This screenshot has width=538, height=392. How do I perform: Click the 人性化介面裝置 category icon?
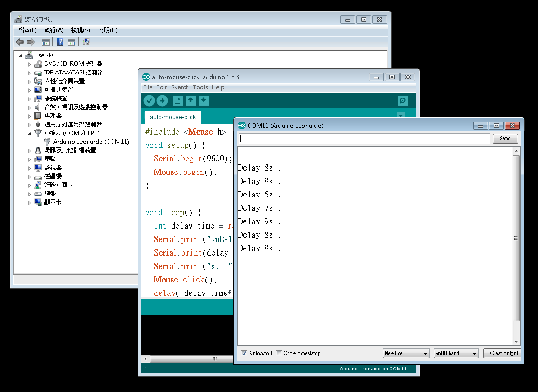pyautogui.click(x=38, y=81)
